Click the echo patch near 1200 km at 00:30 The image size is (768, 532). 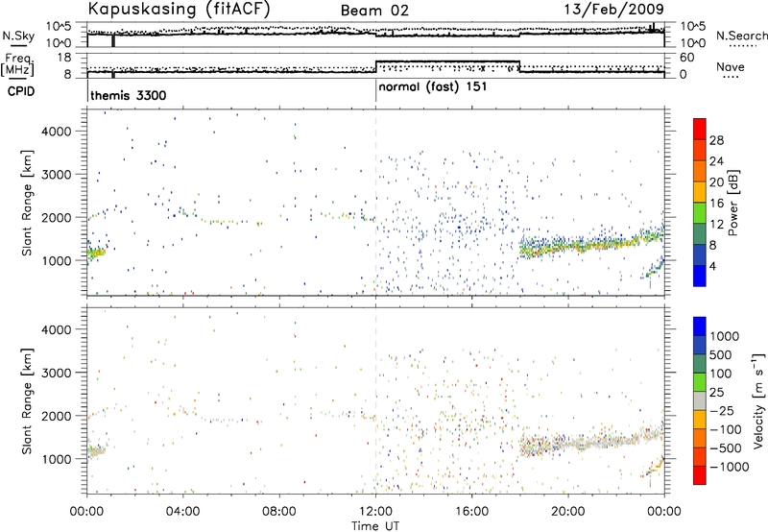coord(95,253)
